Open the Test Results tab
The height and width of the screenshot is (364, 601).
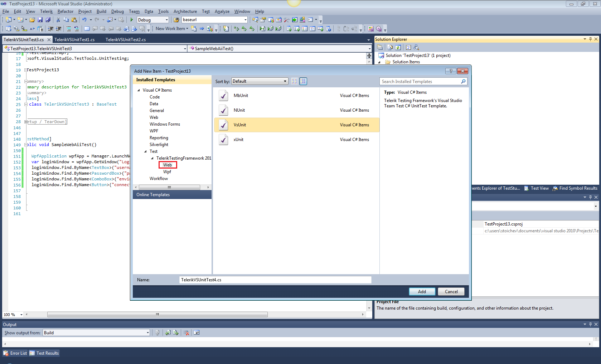[x=44, y=353]
